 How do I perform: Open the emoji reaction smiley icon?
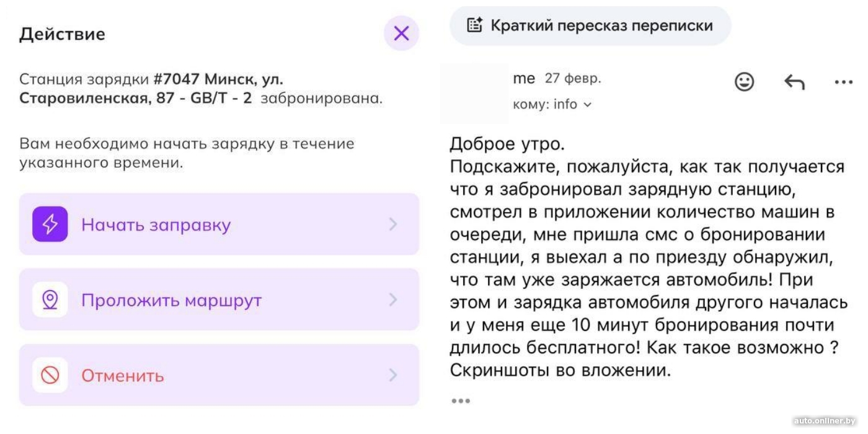pos(744,82)
